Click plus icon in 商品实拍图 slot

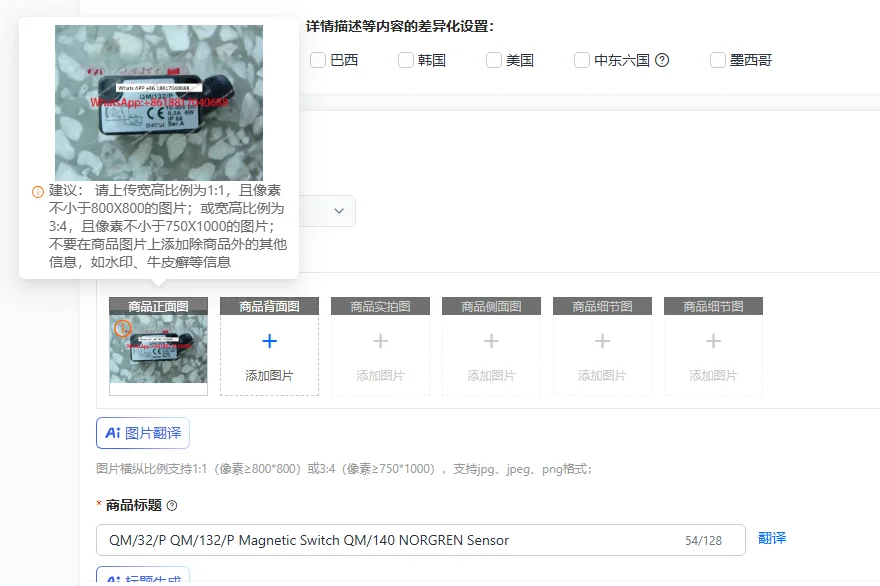(381, 341)
